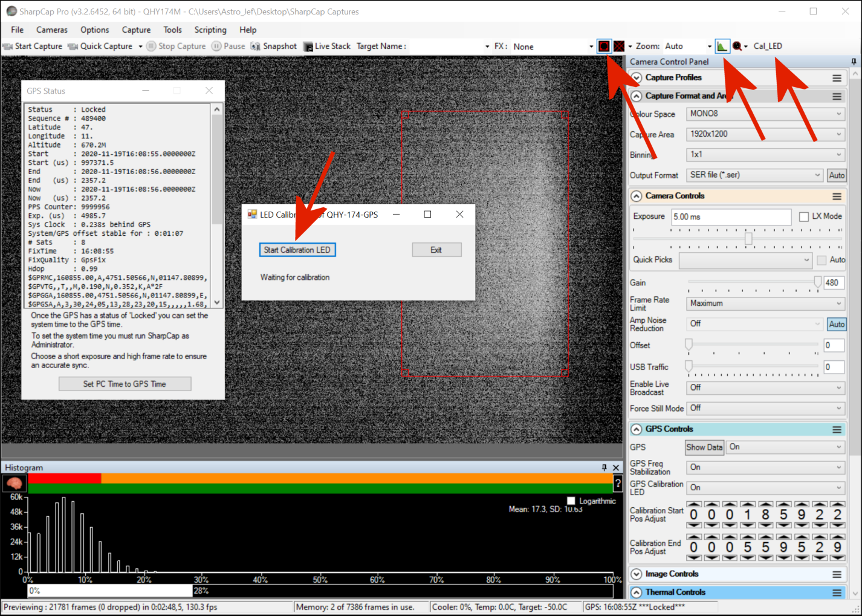Click Exit in the LED Calibration dialog
This screenshot has width=862, height=616.
coord(436,250)
